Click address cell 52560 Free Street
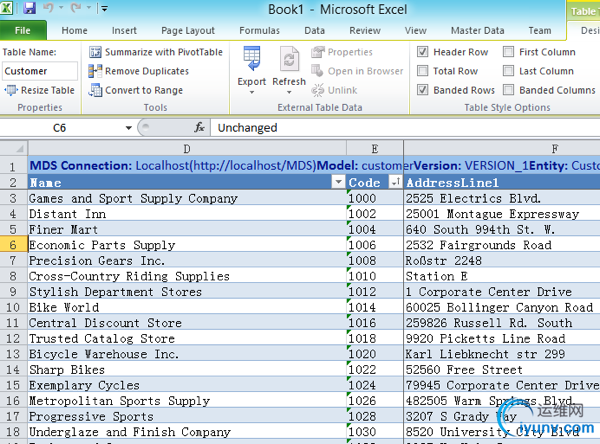 click(502, 369)
